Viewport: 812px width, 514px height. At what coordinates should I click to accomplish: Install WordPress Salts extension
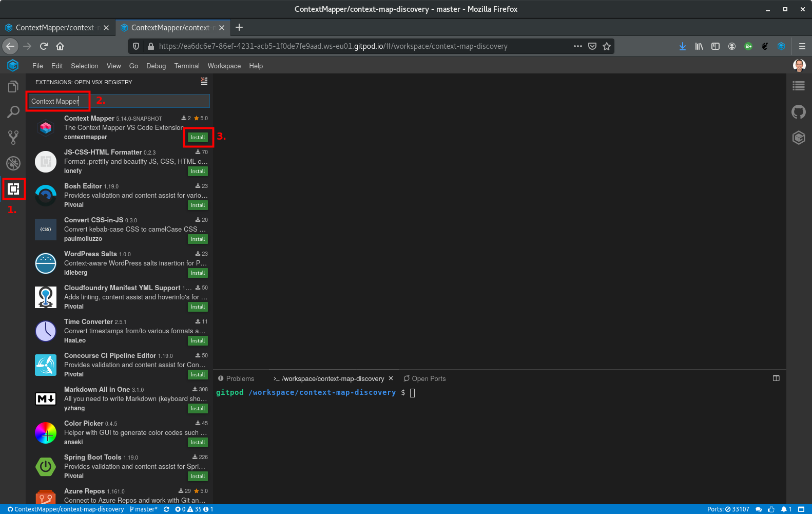point(198,273)
